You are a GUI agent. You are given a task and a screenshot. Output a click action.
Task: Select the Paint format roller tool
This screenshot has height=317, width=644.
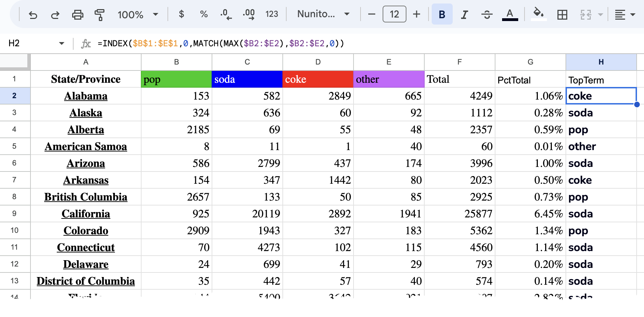click(x=100, y=15)
